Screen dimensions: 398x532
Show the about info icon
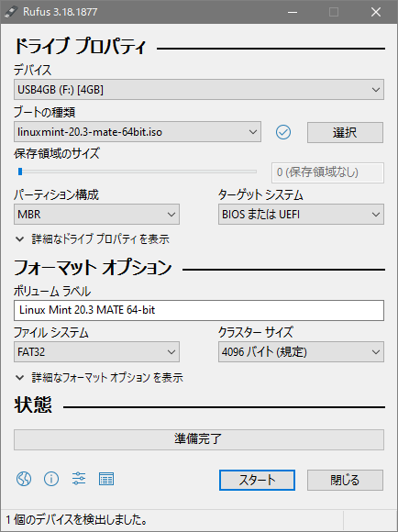click(x=51, y=479)
